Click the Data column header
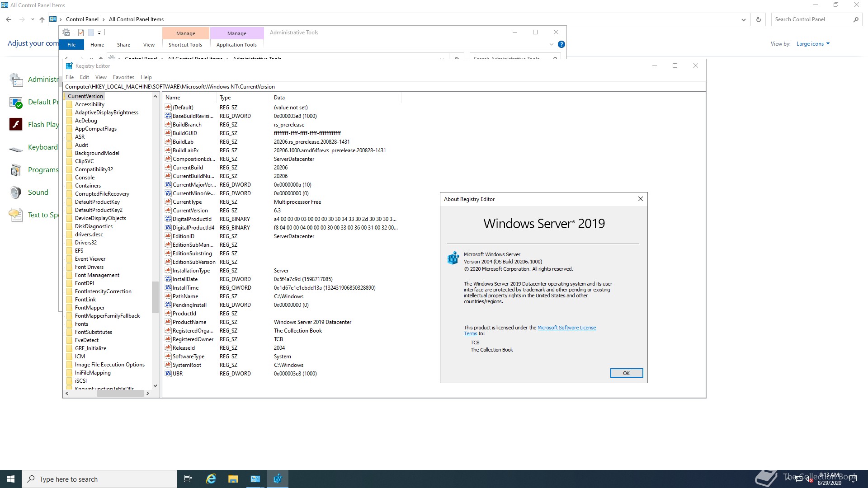This screenshot has height=488, width=868. point(336,98)
